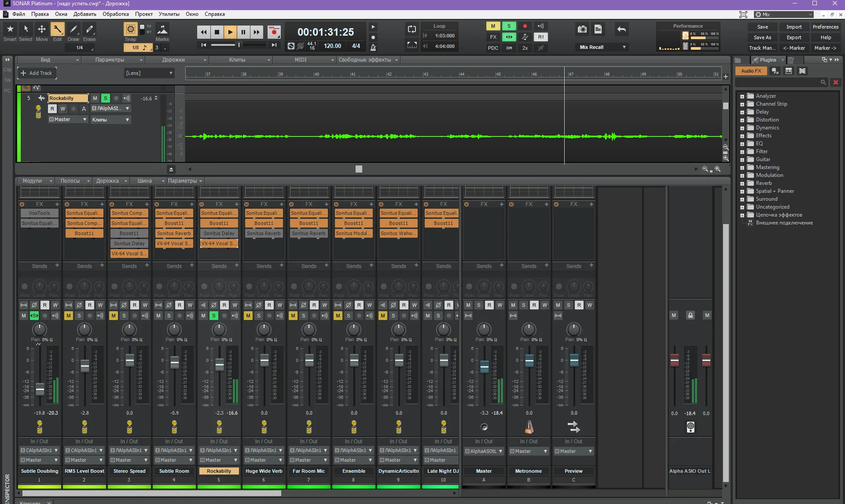The image size is (845, 504).
Task: Click the Record button in transport
Action: coord(274,32)
